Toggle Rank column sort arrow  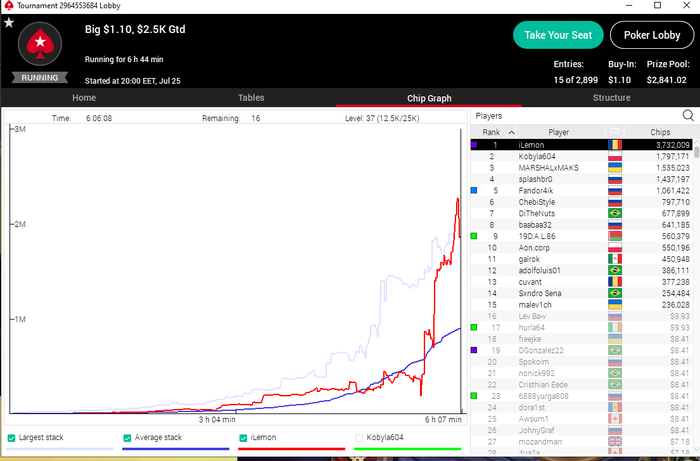[512, 133]
